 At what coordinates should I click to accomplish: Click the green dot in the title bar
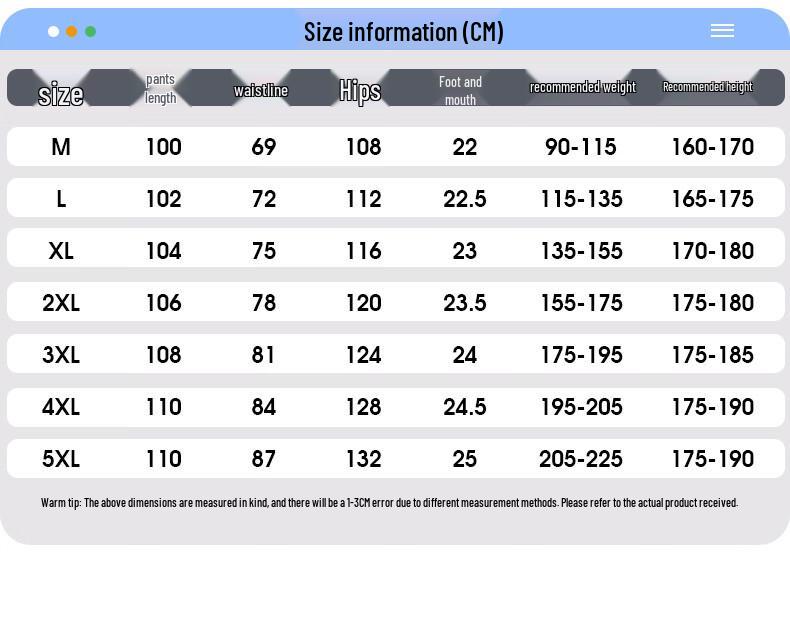click(x=90, y=31)
